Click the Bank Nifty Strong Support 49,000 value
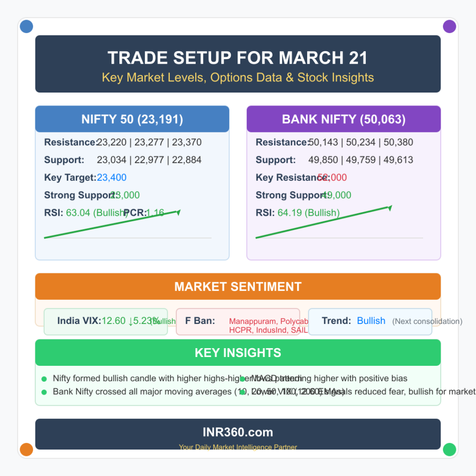Screen dimensions: 476x476 tap(336, 195)
